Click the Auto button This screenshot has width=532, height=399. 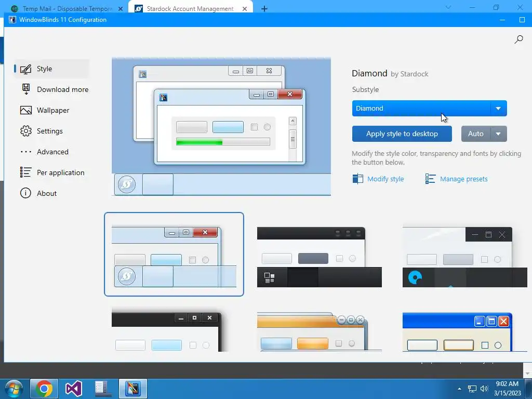click(476, 134)
